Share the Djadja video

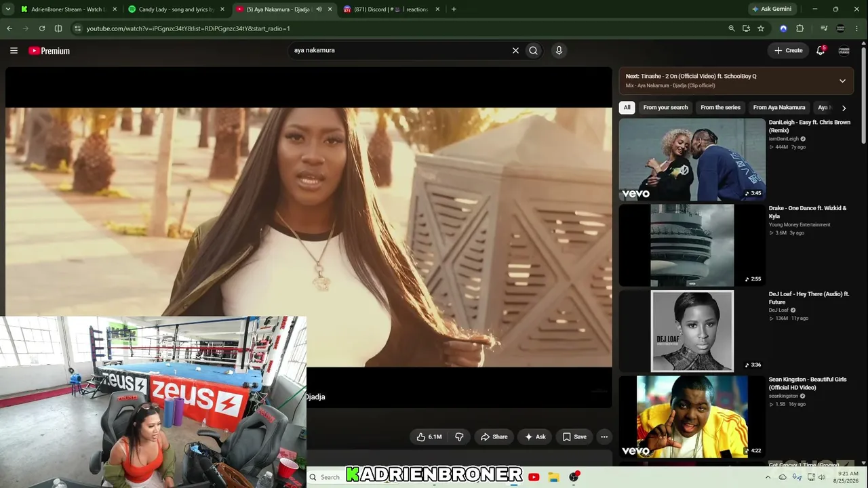(x=494, y=437)
